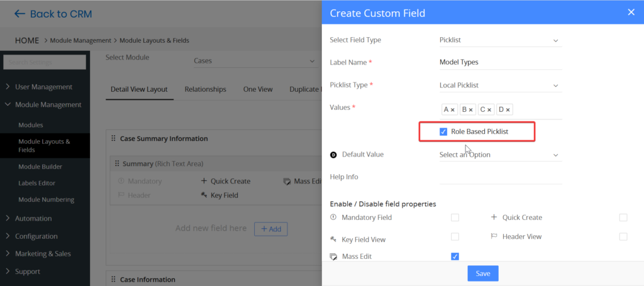644x286 pixels.
Task: Click the Save button
Action: click(482, 273)
